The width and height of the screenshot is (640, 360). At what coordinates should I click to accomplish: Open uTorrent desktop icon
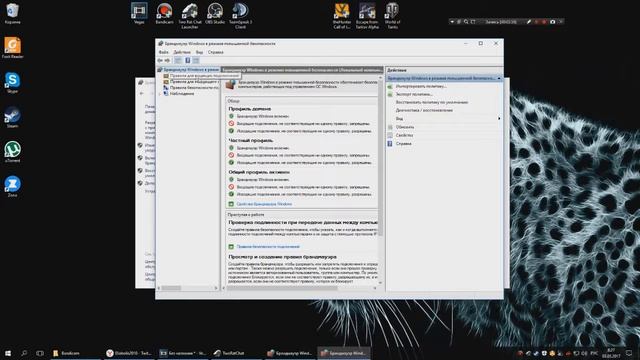click(13, 152)
